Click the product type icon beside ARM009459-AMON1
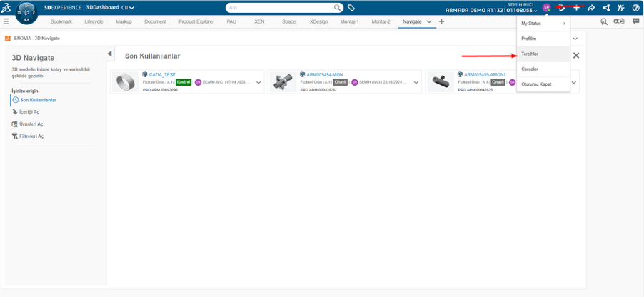Screen dimensions: 644x297 pos(460,74)
